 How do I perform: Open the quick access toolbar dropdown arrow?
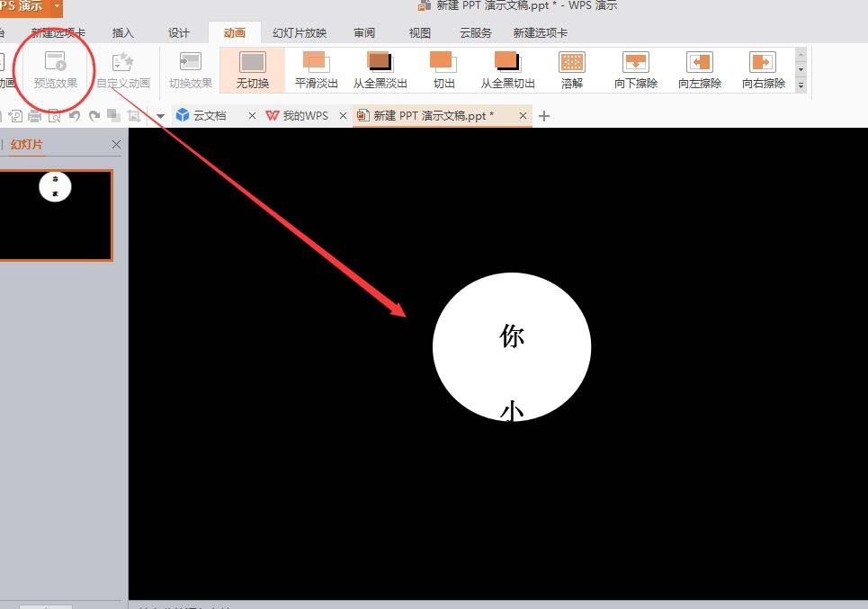[x=160, y=115]
